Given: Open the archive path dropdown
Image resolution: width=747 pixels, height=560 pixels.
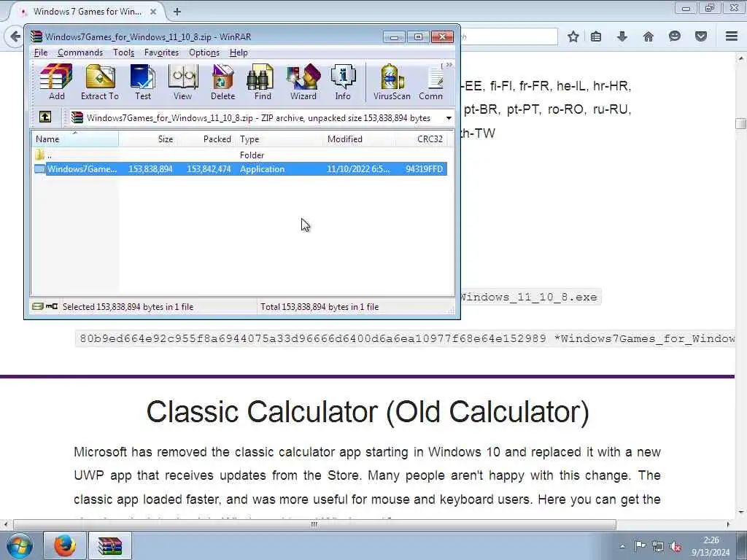Looking at the screenshot, I should tap(449, 118).
